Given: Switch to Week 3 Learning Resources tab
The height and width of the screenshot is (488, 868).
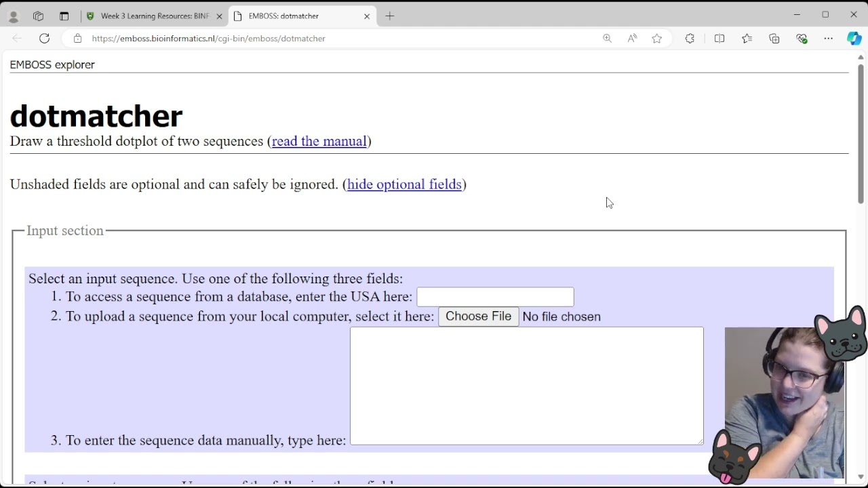Looking at the screenshot, I should pos(155,16).
